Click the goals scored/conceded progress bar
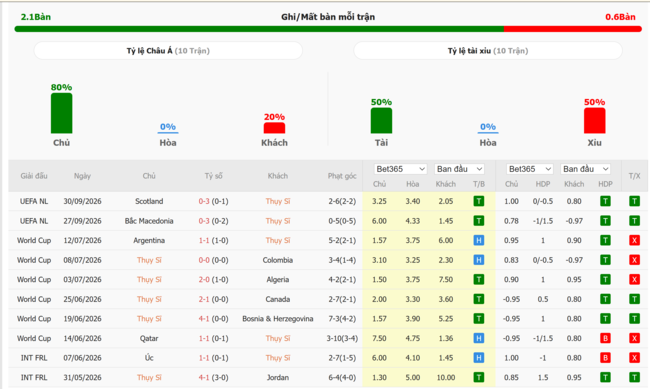The width and height of the screenshot is (650, 389). click(x=328, y=29)
